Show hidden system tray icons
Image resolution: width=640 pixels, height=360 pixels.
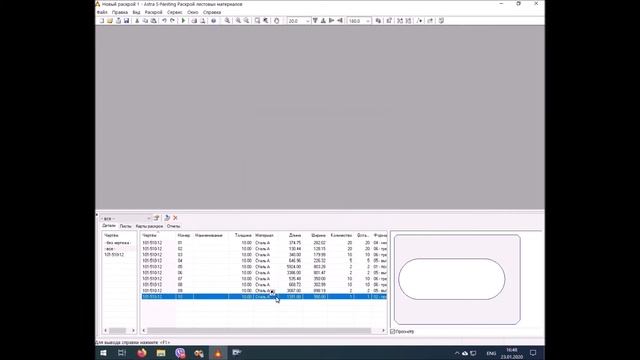pyautogui.click(x=457, y=353)
